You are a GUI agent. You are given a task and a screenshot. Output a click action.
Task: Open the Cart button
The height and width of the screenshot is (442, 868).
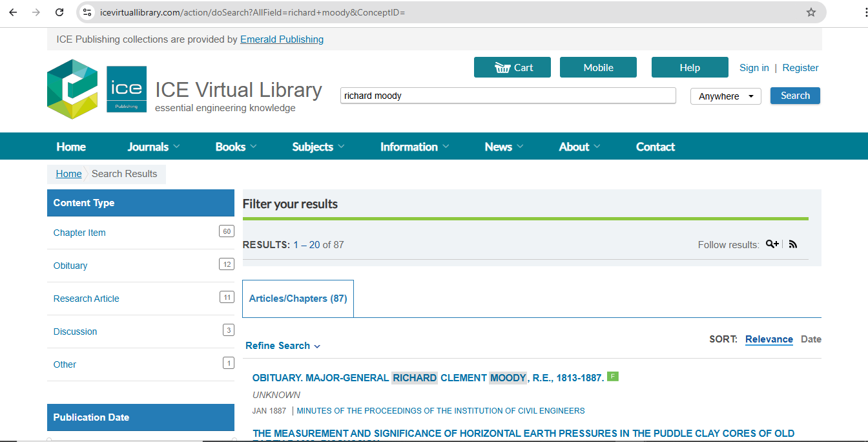512,67
